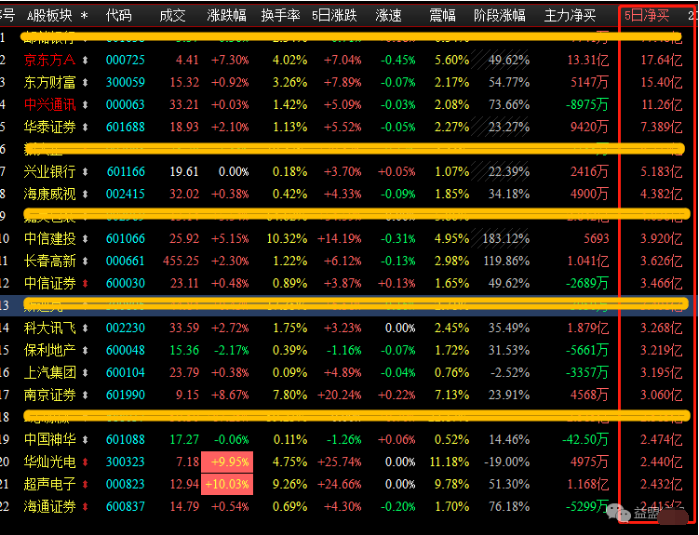Click the marker icon next to 海康威视

(83, 193)
